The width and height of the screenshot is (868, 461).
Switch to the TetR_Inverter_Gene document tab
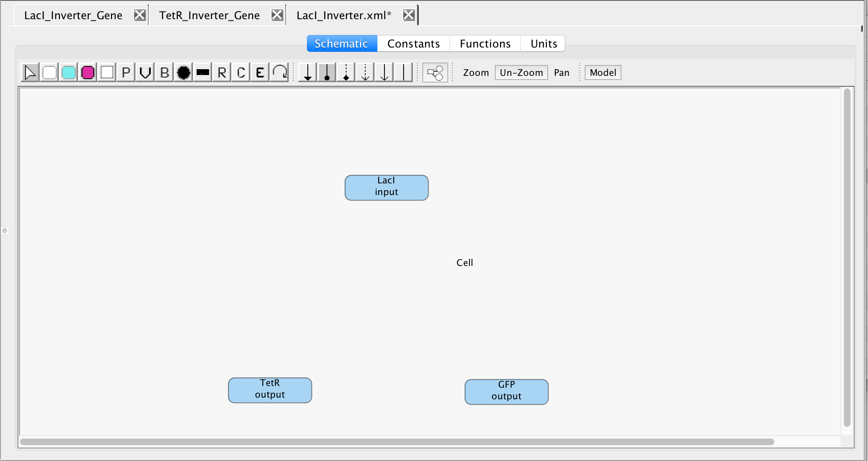click(x=209, y=15)
